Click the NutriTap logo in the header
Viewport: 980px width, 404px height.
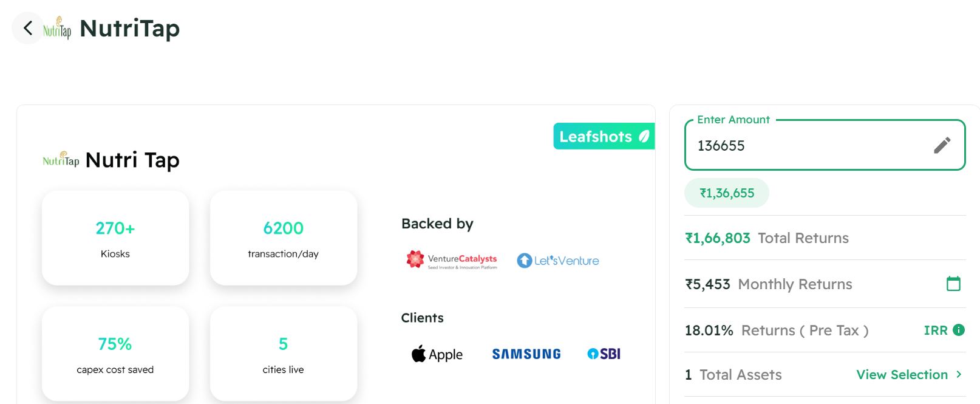(x=57, y=28)
